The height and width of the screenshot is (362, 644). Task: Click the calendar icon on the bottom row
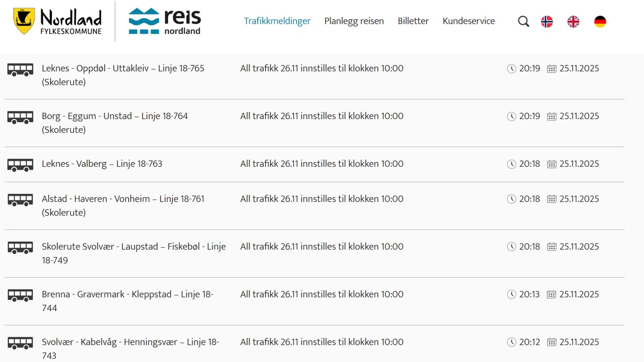tap(551, 342)
